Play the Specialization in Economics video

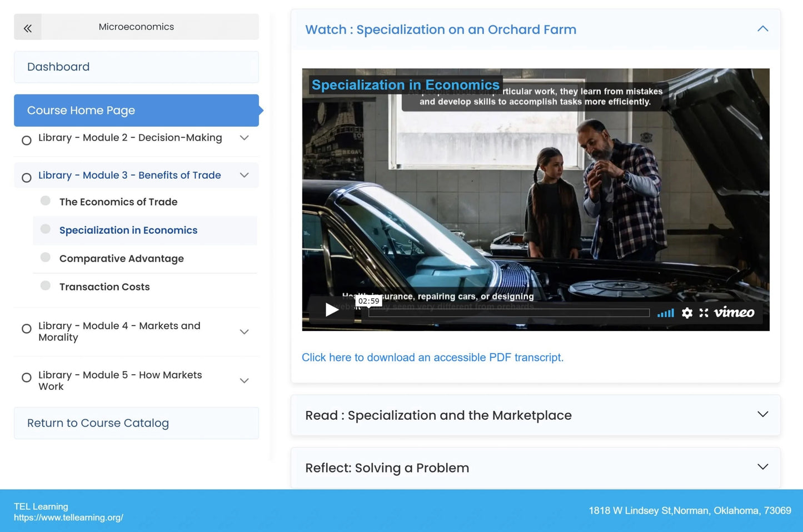click(332, 310)
